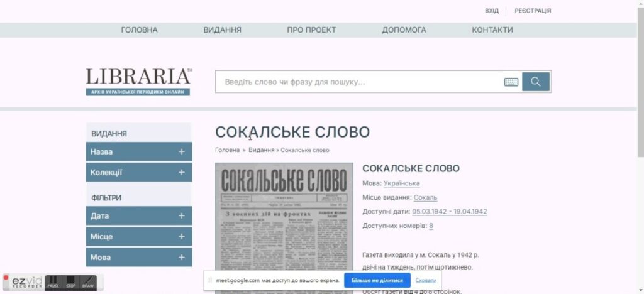Pause the ezvid recording
The image size is (644, 294).
pos(53,282)
